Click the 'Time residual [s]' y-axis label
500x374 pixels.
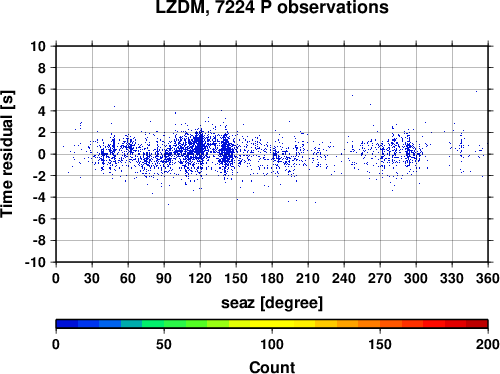click(x=7, y=154)
